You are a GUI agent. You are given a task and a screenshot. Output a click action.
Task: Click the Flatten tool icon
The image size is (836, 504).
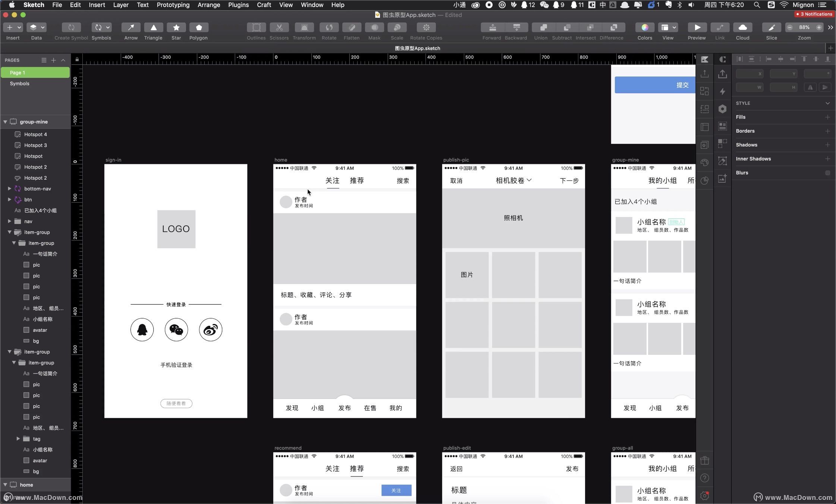(x=352, y=28)
